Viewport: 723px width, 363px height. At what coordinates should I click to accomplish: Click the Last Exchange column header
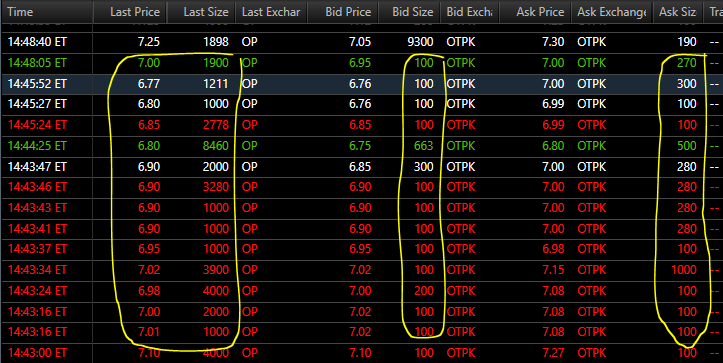pyautogui.click(x=271, y=12)
